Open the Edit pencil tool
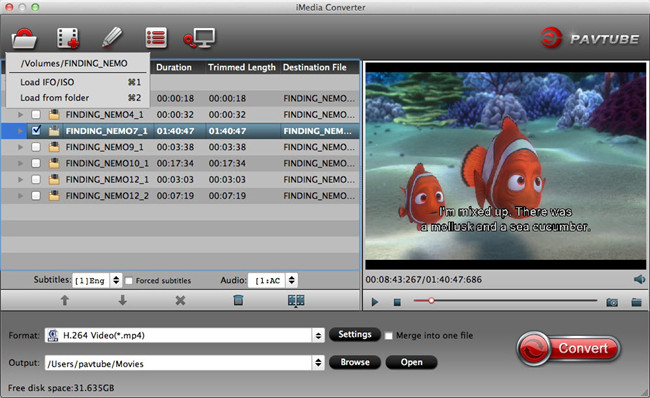The image size is (650, 398). [112, 38]
